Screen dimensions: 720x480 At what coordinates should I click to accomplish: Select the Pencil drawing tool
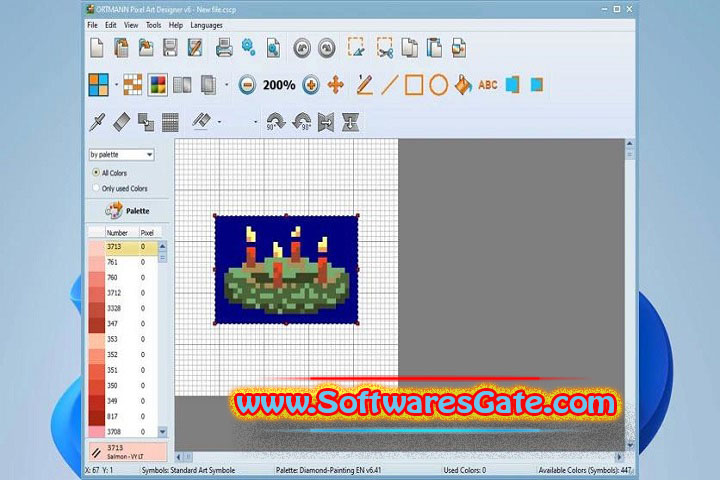click(365, 85)
